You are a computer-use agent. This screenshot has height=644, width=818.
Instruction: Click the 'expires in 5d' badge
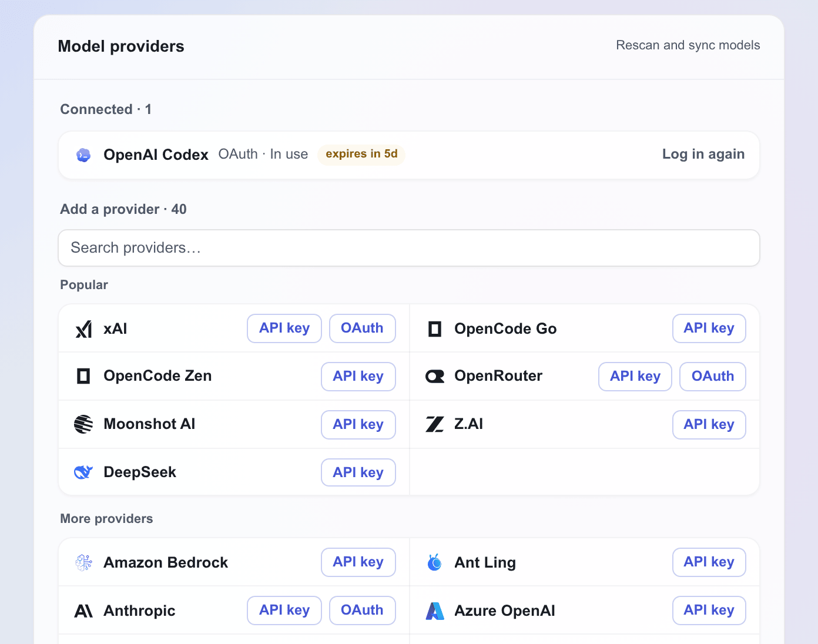click(361, 154)
